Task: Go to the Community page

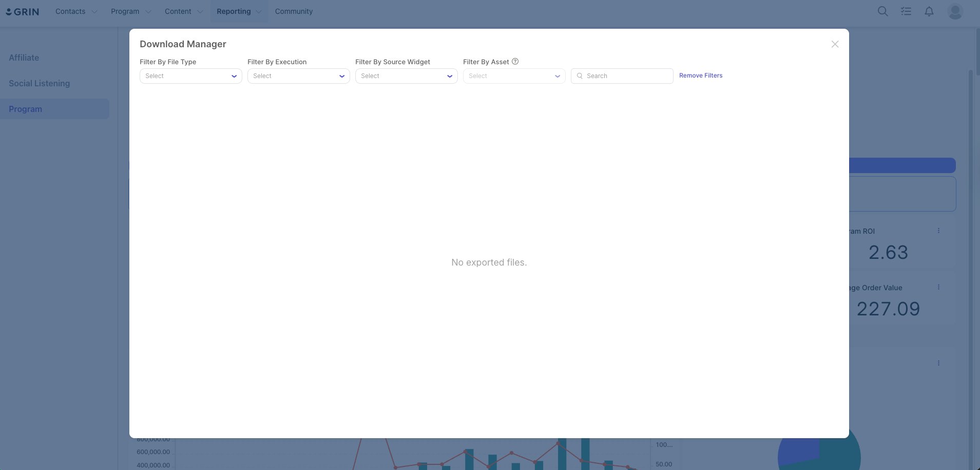Action: click(x=294, y=11)
